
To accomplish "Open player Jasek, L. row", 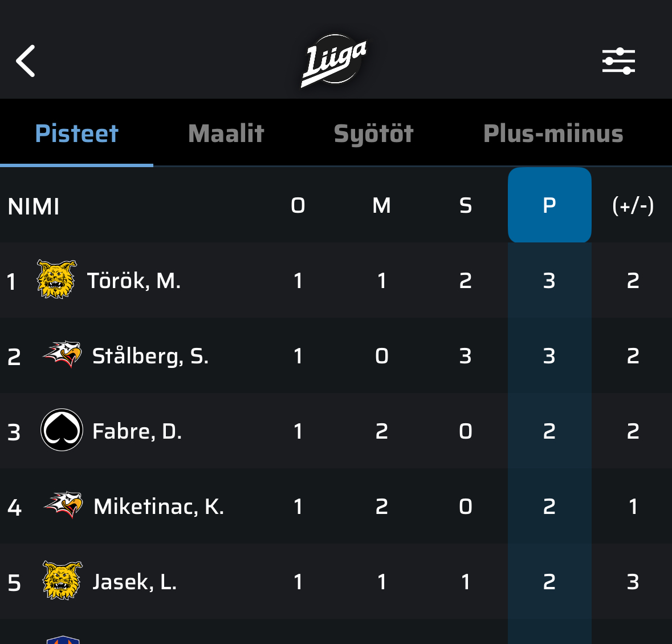I will click(x=336, y=581).
